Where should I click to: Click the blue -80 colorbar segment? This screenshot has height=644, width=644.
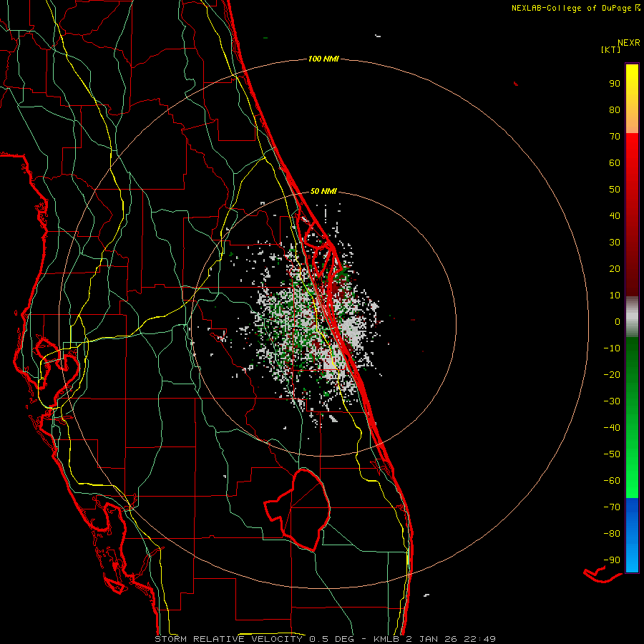[x=632, y=534]
